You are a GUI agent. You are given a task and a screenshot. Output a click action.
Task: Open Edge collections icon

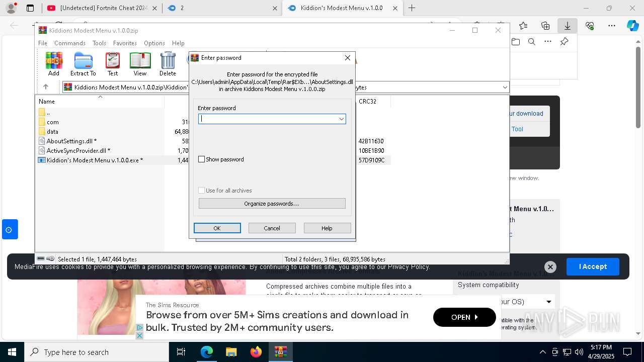coord(545,26)
